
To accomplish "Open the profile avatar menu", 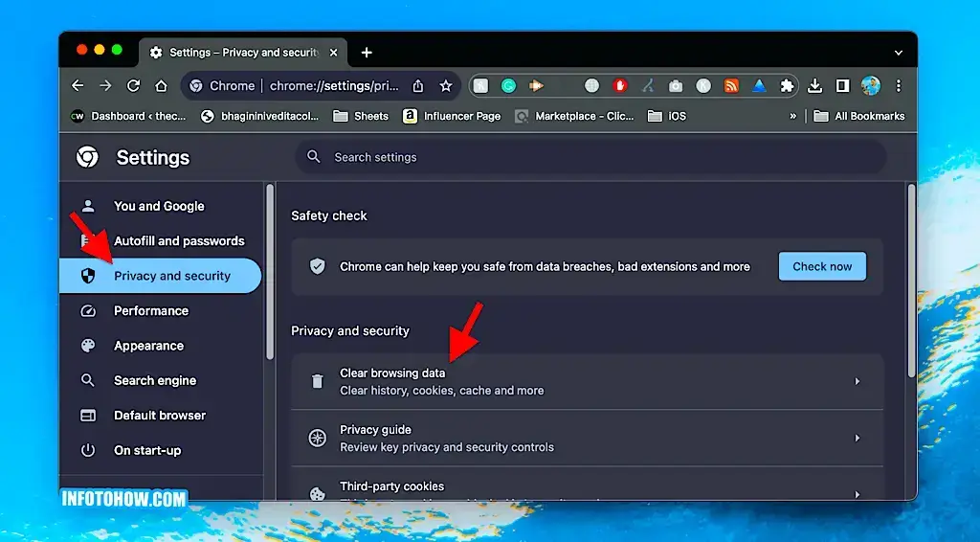I will pyautogui.click(x=871, y=85).
